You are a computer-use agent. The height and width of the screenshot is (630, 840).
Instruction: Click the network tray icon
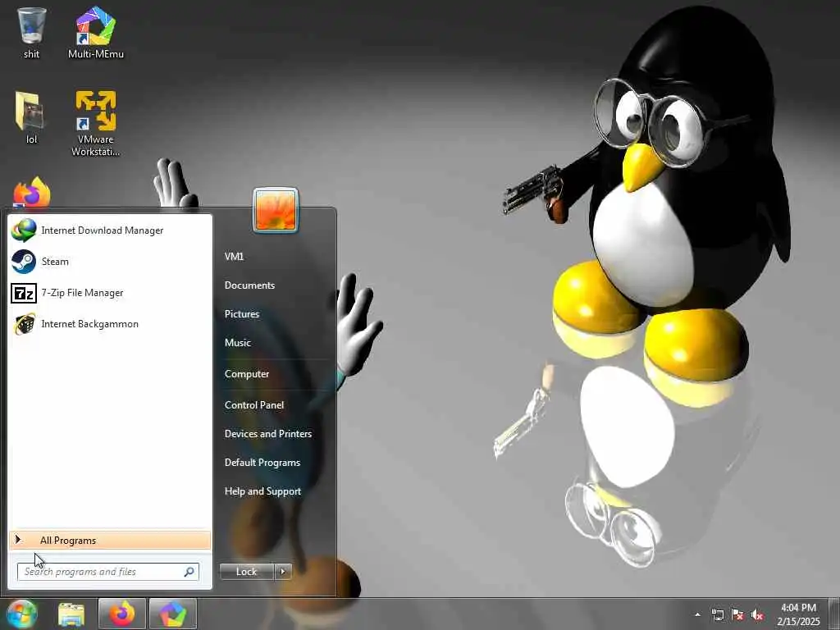point(718,614)
